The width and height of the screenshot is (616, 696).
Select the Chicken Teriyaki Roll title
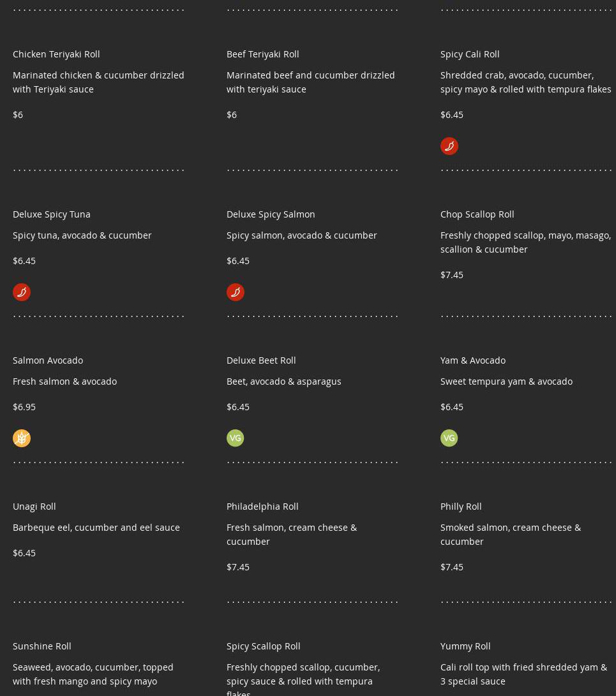coord(56,54)
